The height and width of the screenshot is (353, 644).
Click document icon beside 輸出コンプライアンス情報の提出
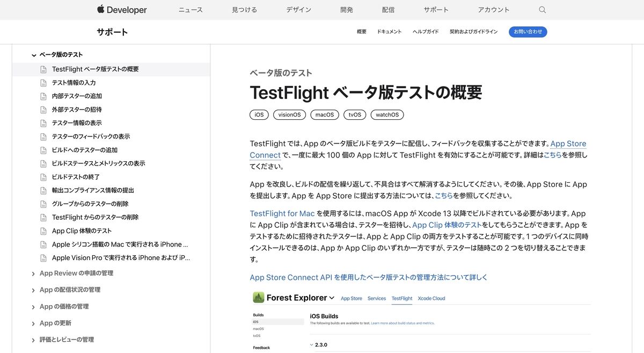[x=43, y=190]
